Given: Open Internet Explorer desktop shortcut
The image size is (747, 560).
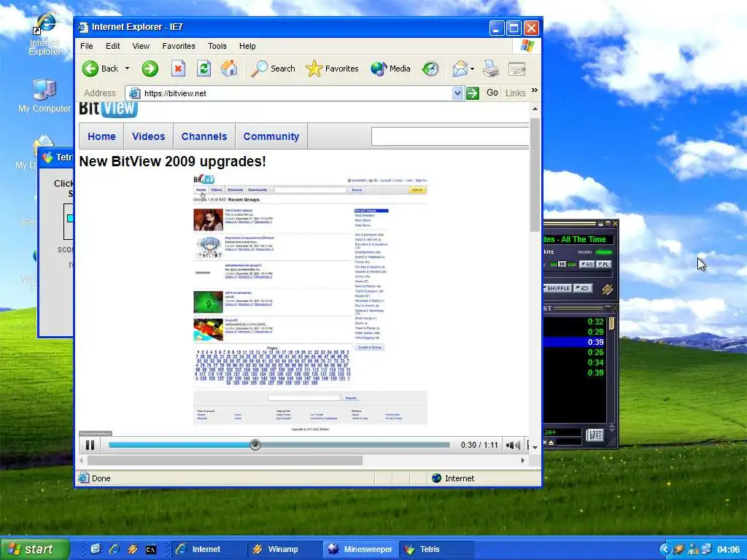Looking at the screenshot, I should coord(44,34).
